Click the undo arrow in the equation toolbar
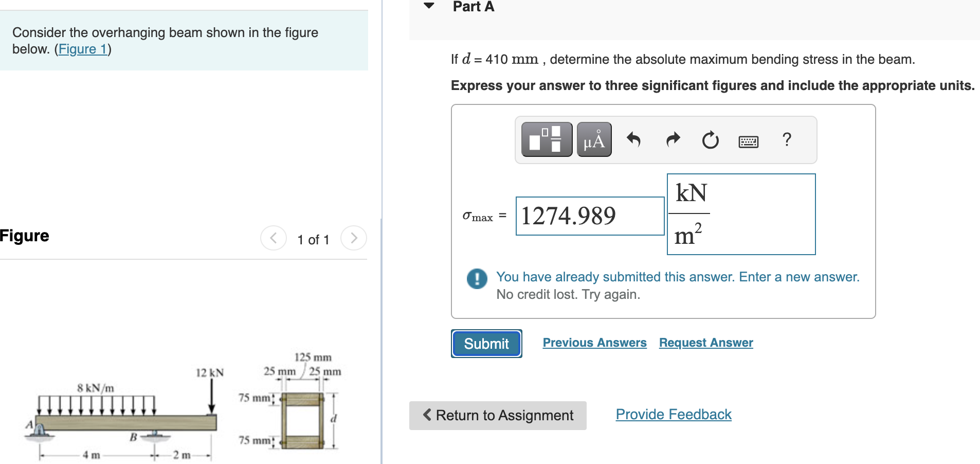Screen dimensions: 980x464 click(x=634, y=139)
